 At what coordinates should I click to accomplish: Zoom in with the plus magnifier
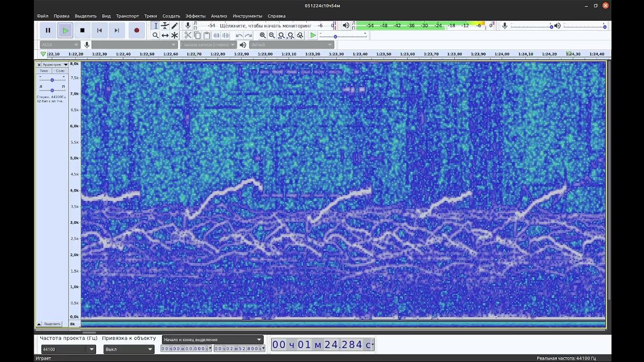[263, 35]
